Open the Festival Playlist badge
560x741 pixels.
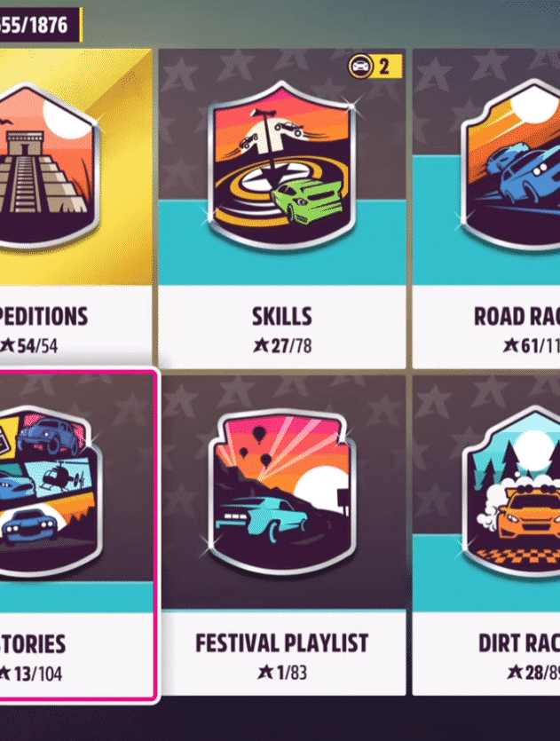tap(282, 492)
